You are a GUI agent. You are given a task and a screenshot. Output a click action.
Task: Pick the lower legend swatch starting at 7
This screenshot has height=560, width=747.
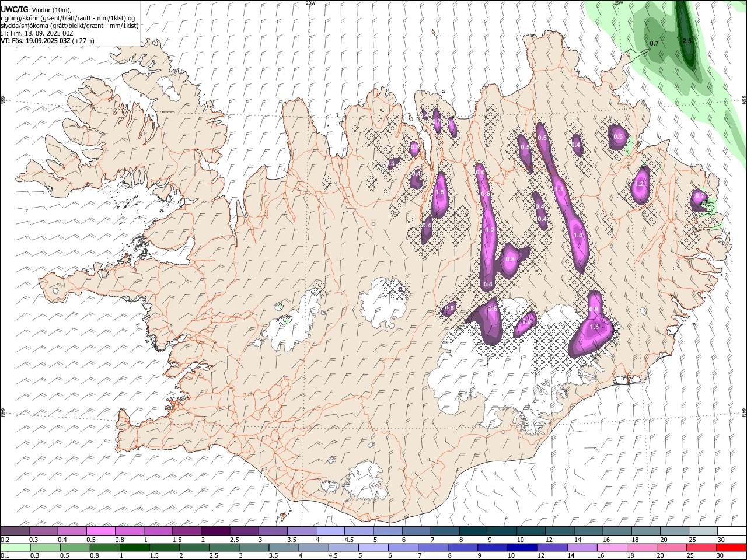(432, 548)
